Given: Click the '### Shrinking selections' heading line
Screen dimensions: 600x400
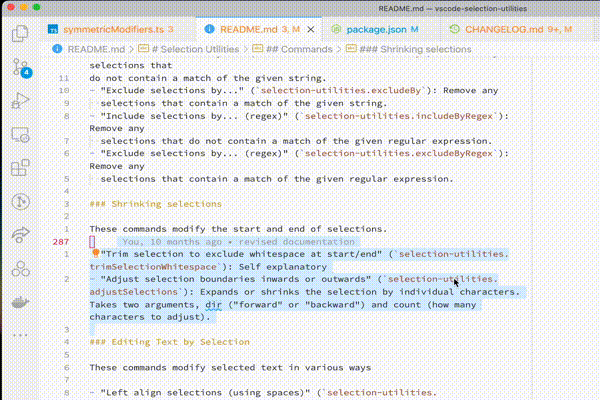Looking at the screenshot, I should pos(156,204).
